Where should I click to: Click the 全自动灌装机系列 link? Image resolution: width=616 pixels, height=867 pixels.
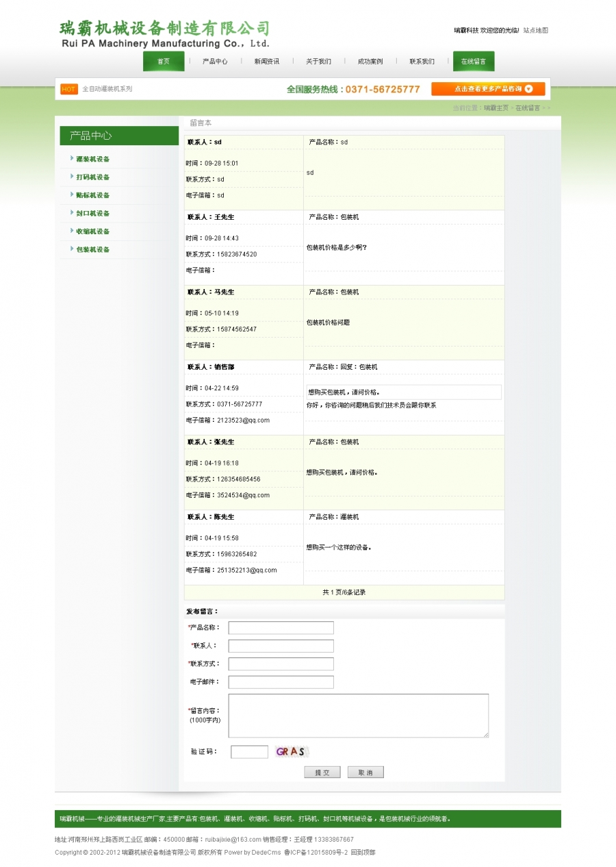click(107, 89)
